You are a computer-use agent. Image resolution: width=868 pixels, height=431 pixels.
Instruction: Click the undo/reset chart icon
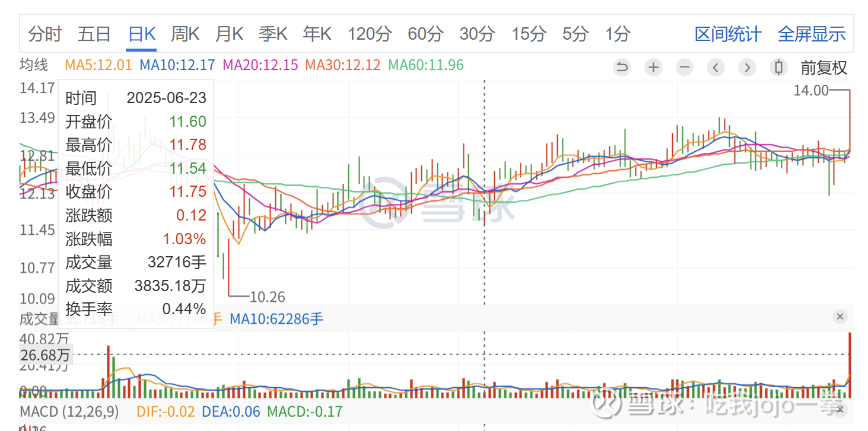pos(622,67)
